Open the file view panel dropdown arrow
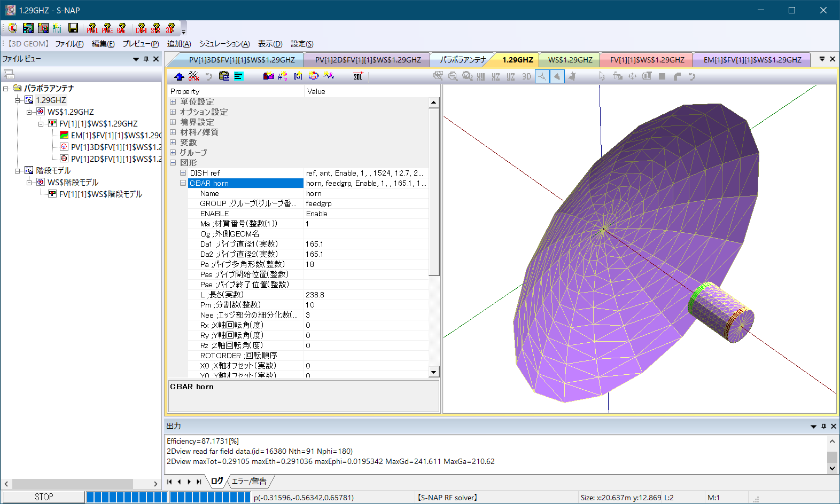840x504 pixels. (136, 59)
